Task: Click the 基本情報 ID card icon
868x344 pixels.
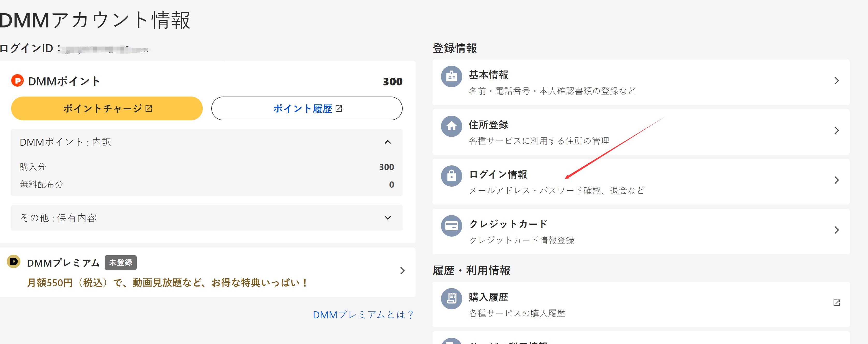Action: (452, 76)
